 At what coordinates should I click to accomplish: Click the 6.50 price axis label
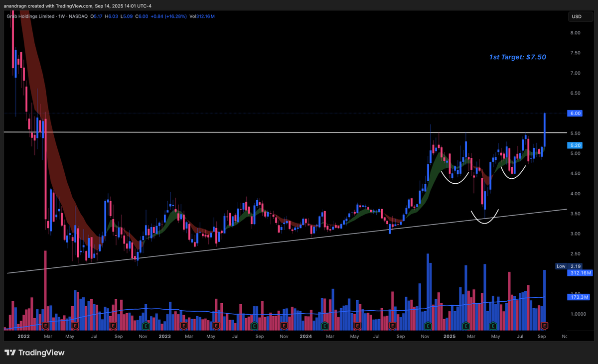(x=575, y=93)
